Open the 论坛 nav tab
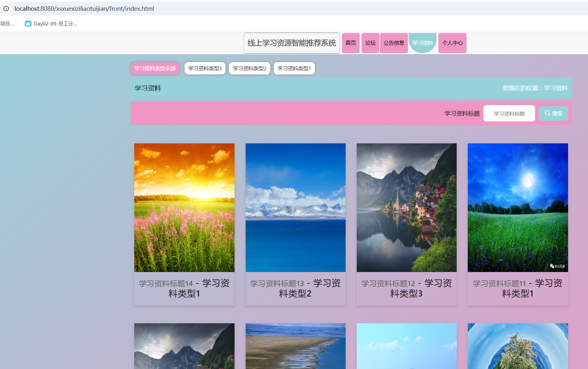The width and height of the screenshot is (588, 369). [x=370, y=43]
